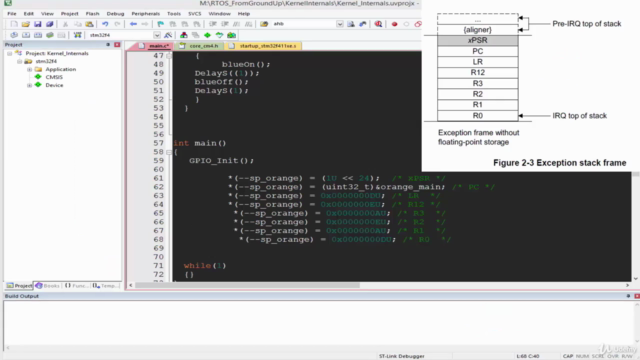Select the CMSIS tree item
The height and width of the screenshot is (360, 640).
click(54, 77)
